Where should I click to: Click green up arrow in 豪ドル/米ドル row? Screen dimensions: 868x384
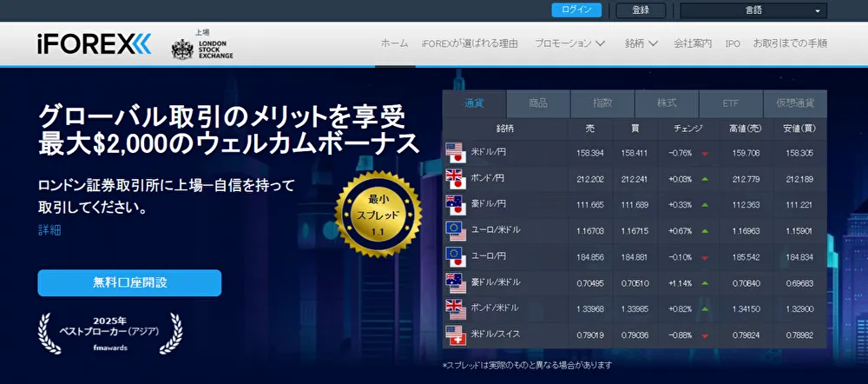[x=705, y=283]
